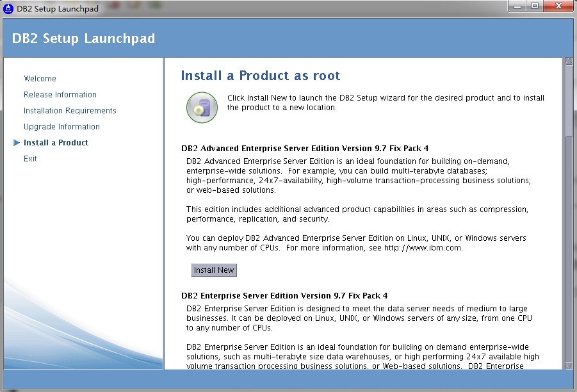577x392 pixels.
Task: Open the Welcome page in the sidebar
Action: [40, 79]
